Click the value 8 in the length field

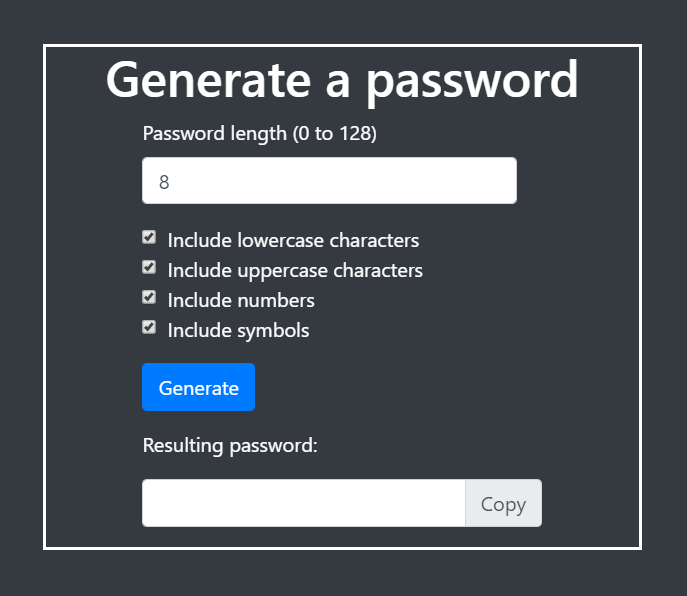click(x=164, y=182)
